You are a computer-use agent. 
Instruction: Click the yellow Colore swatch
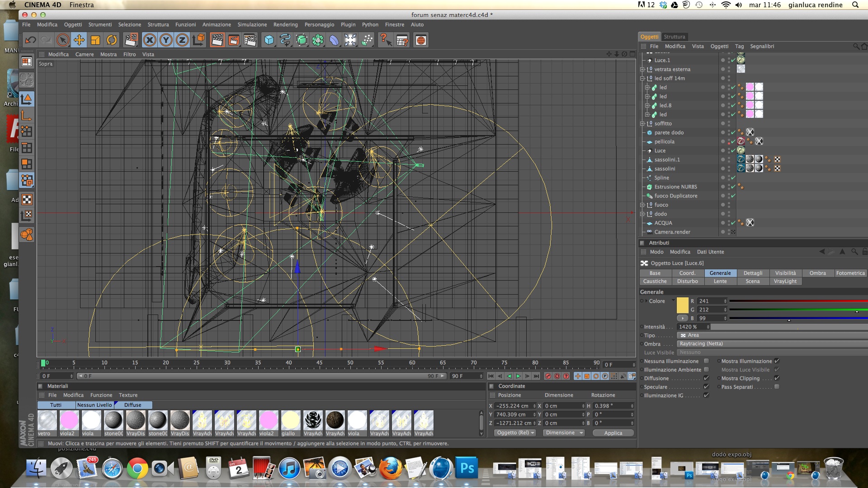(682, 305)
